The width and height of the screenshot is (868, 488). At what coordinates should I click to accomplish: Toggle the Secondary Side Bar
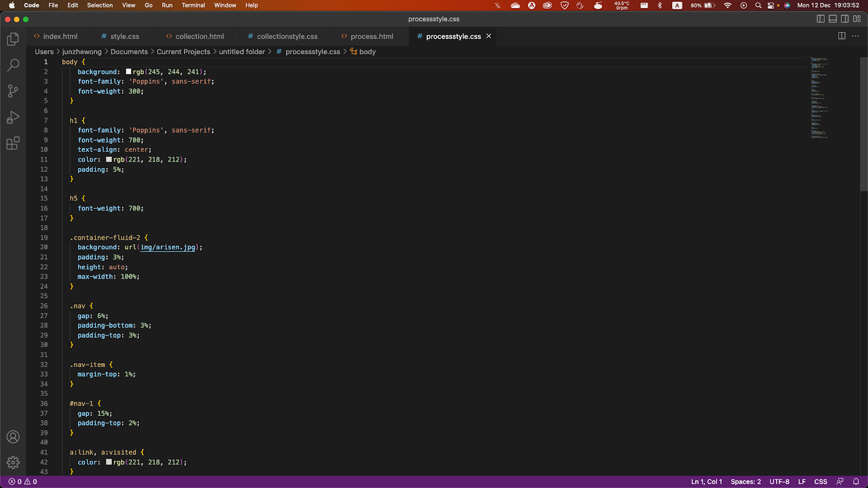845,19
